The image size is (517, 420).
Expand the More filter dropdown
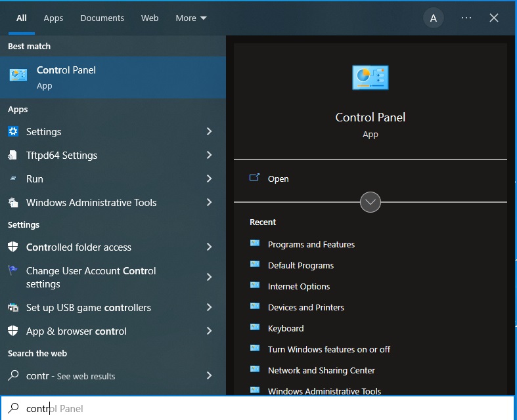pyautogui.click(x=191, y=18)
